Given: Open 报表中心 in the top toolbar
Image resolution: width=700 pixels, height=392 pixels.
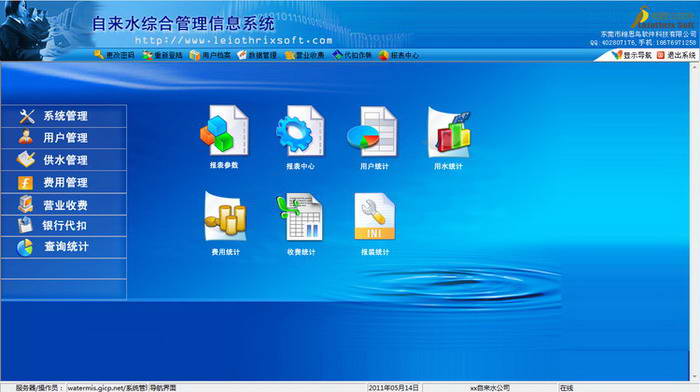Looking at the screenshot, I should click(x=399, y=55).
